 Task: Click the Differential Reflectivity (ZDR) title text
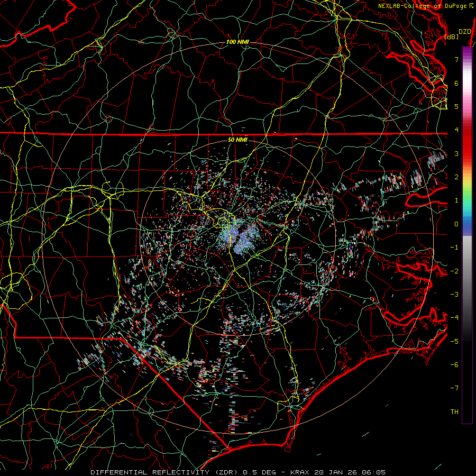(166, 472)
